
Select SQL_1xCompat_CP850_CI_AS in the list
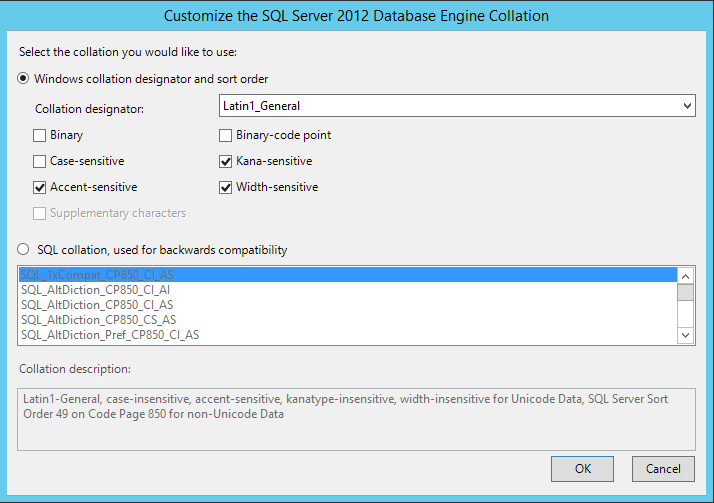pyautogui.click(x=348, y=275)
